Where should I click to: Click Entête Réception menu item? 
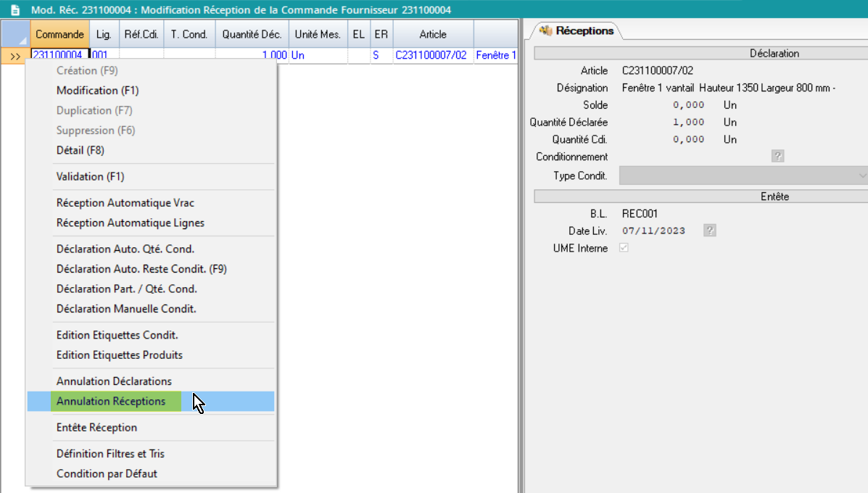pos(96,428)
